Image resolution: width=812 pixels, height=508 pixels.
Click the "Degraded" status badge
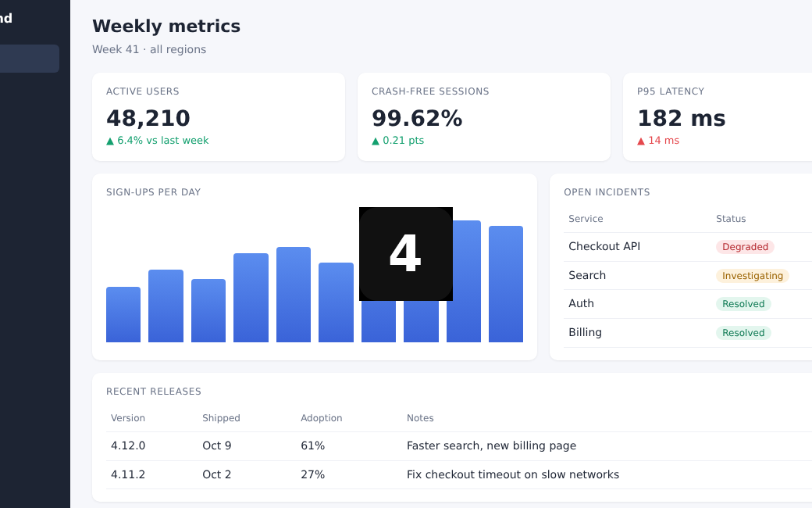tap(745, 247)
